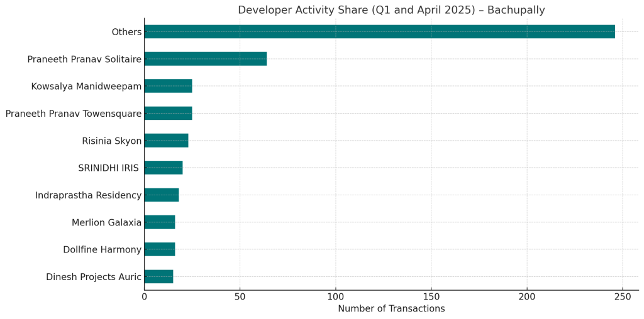The height and width of the screenshot is (319, 644).
Task: Click the bar for Others
Action: coord(380,31)
